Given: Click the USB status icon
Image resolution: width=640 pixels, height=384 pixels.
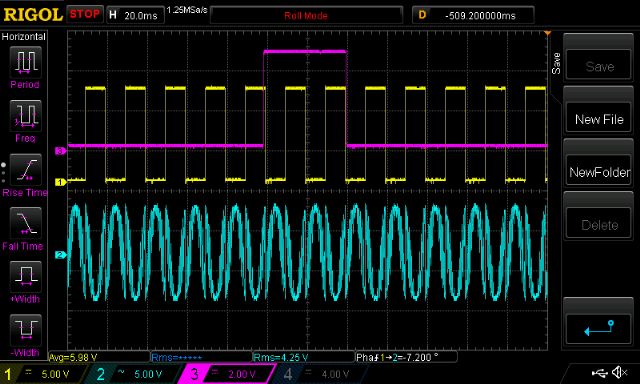Looking at the screenshot, I should click(x=599, y=372).
